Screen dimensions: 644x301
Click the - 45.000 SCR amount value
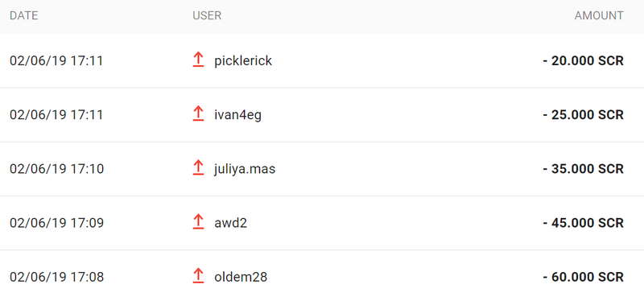pos(583,223)
